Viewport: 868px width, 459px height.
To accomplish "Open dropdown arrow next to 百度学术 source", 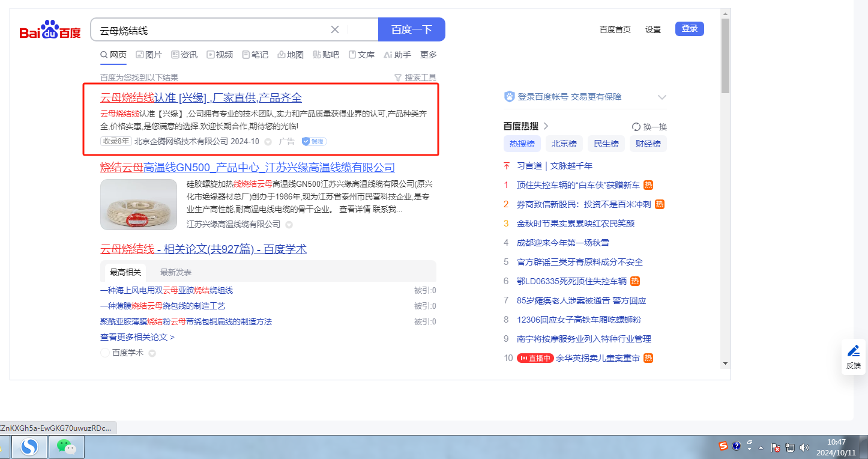I will pyautogui.click(x=152, y=353).
